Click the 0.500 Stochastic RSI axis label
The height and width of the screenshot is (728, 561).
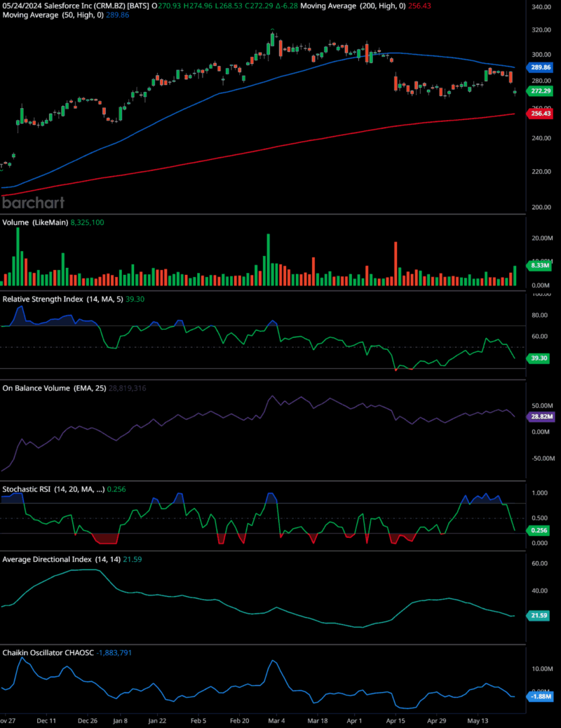pyautogui.click(x=539, y=518)
